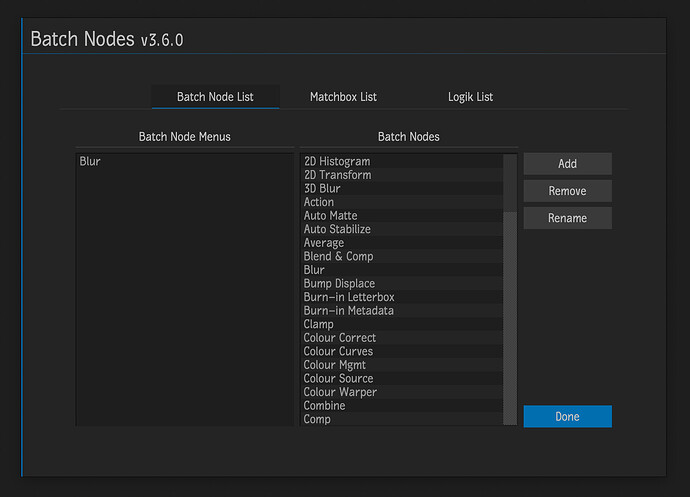Select the Action node

tap(402, 202)
